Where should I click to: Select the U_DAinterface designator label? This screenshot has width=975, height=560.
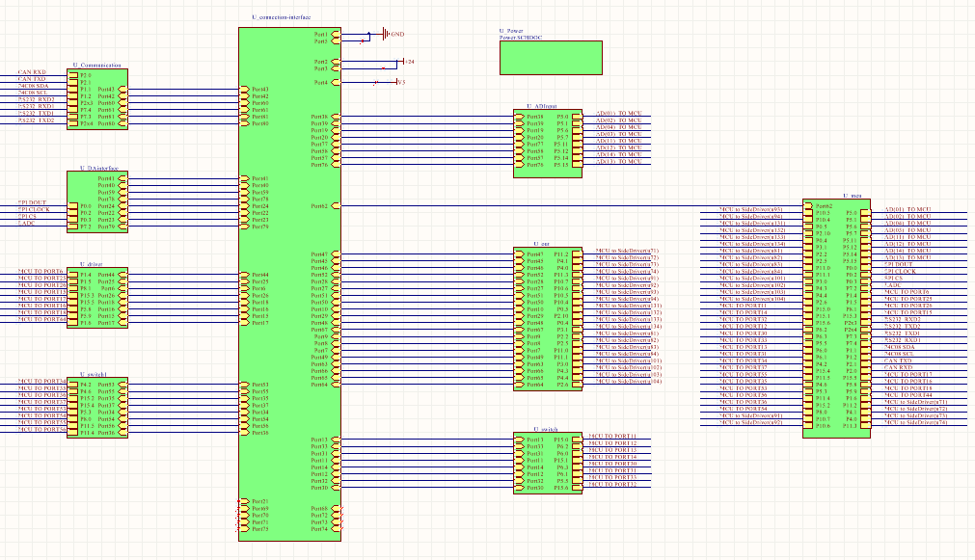pos(99,169)
